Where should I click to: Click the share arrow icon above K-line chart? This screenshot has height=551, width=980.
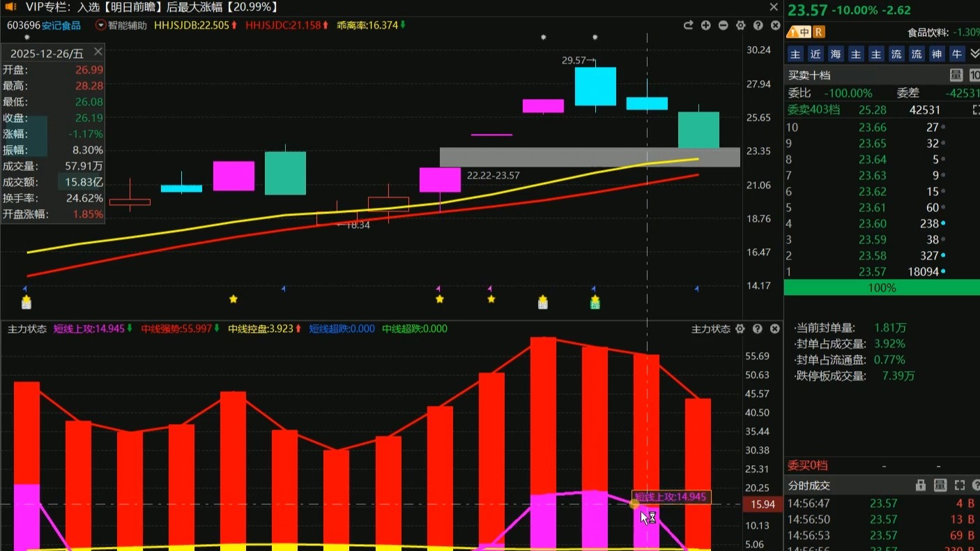pos(688,26)
